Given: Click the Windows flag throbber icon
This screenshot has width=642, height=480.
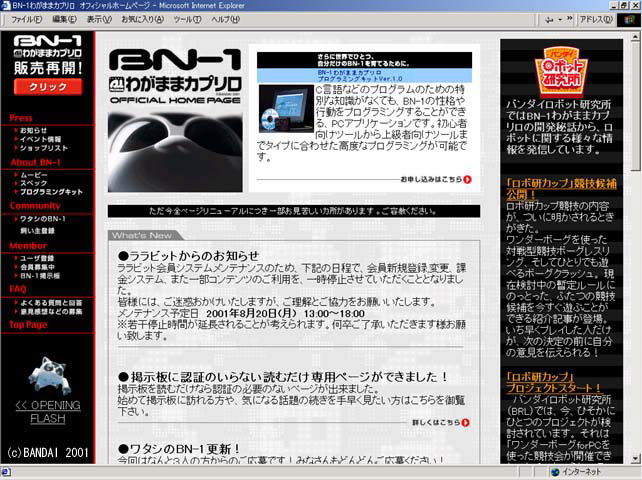Looking at the screenshot, I should (x=629, y=20).
